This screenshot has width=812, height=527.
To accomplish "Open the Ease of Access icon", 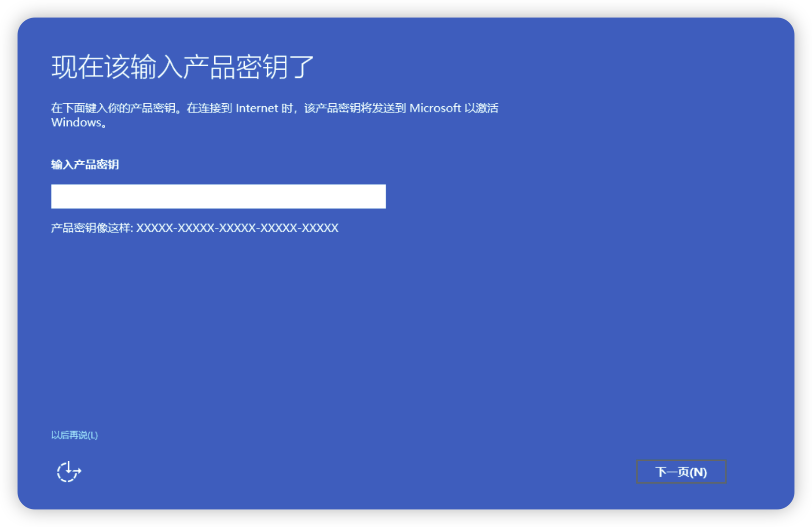I will pos(69,471).
